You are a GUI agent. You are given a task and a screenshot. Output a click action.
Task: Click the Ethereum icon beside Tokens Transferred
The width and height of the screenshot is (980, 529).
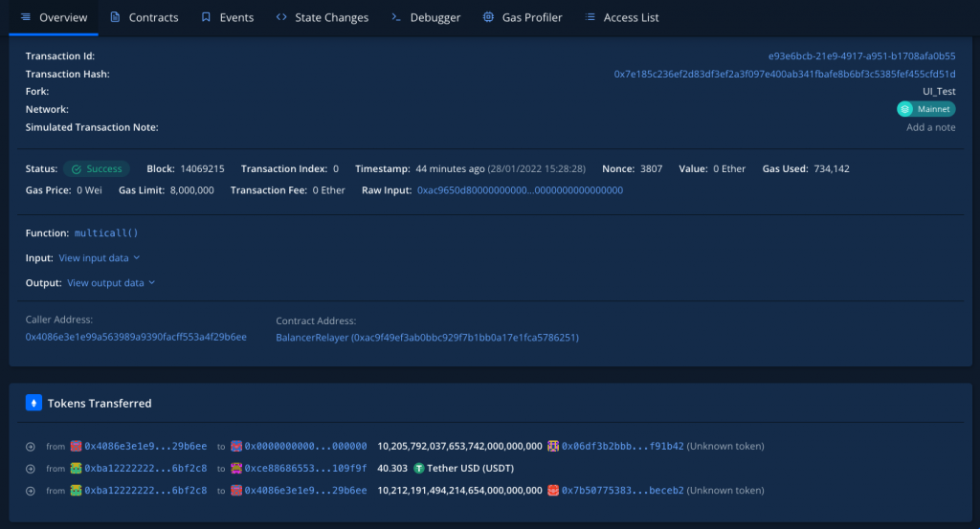(33, 403)
